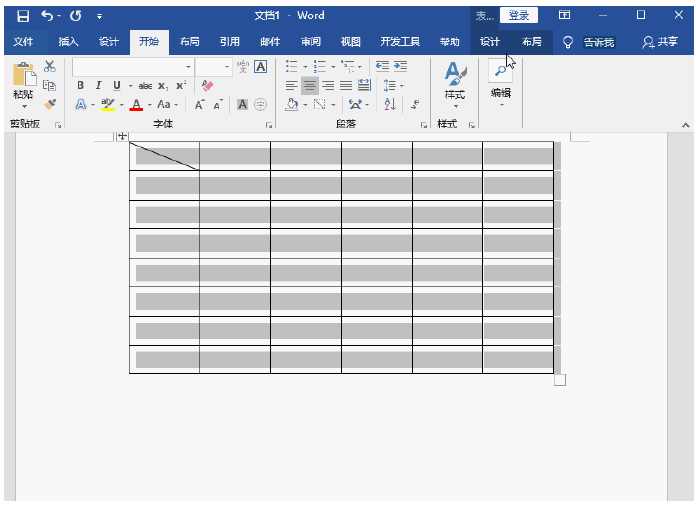The image size is (696, 506).
Task: Click the character border icon
Action: tap(261, 67)
